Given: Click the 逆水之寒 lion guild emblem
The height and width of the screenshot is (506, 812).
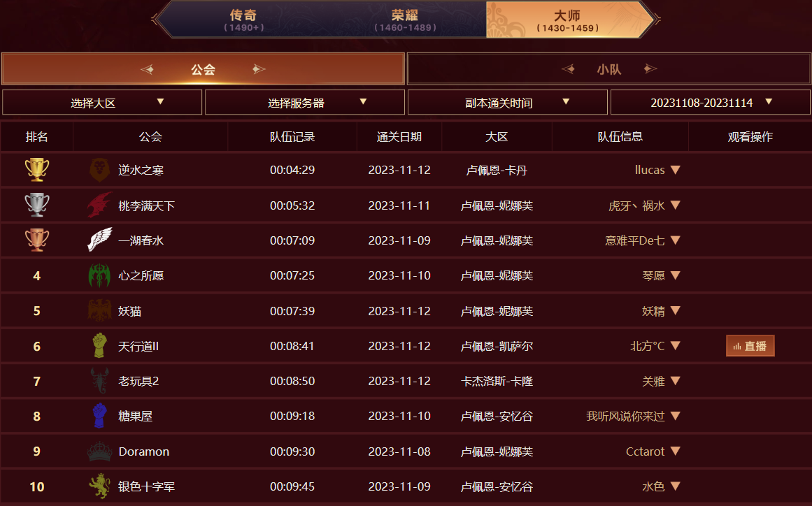Looking at the screenshot, I should point(99,170).
